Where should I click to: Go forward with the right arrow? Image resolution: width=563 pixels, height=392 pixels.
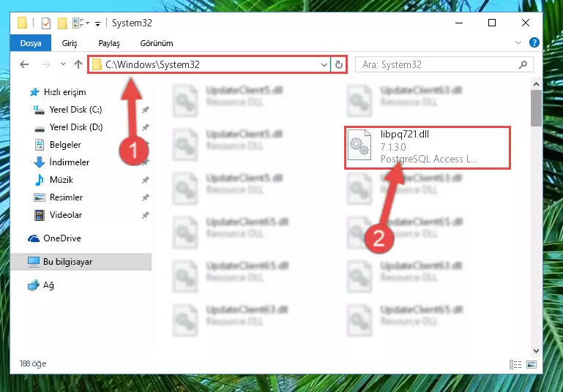pos(45,64)
